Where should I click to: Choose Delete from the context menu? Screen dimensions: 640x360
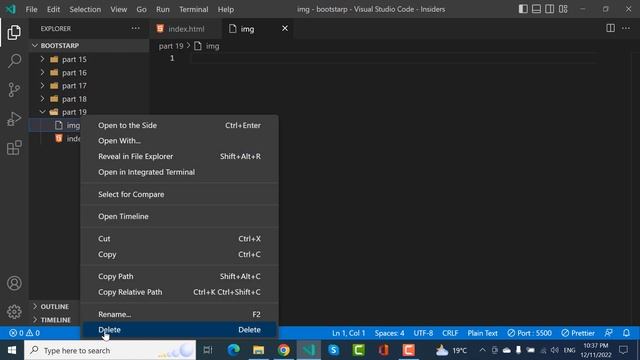(x=179, y=330)
